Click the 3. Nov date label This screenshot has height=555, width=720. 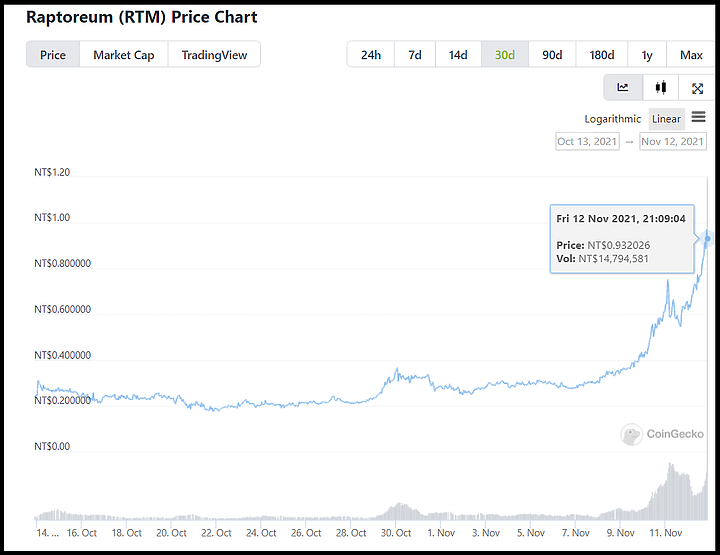coord(486,533)
